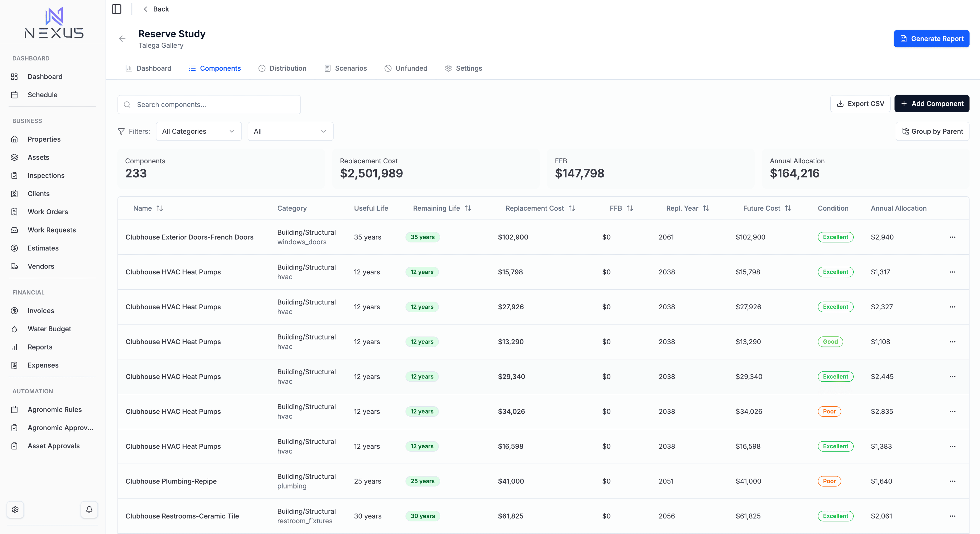Expand the second All filter dropdown

[290, 131]
